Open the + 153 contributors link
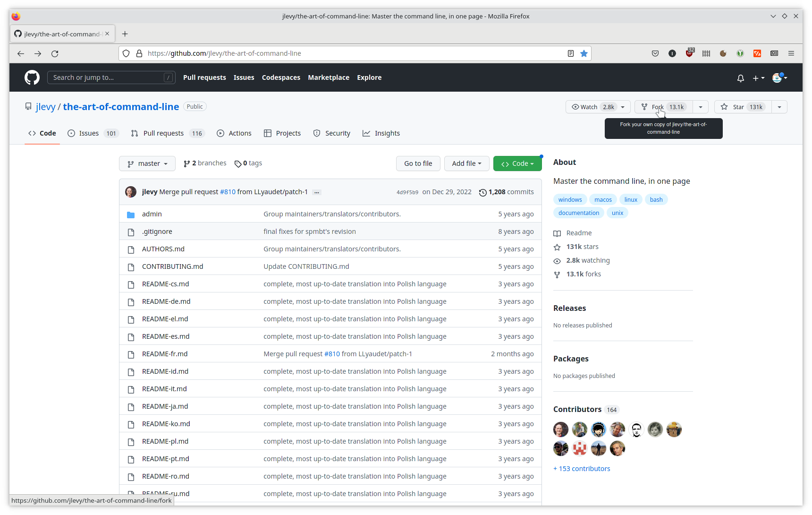This screenshot has height=515, width=812. 582,469
